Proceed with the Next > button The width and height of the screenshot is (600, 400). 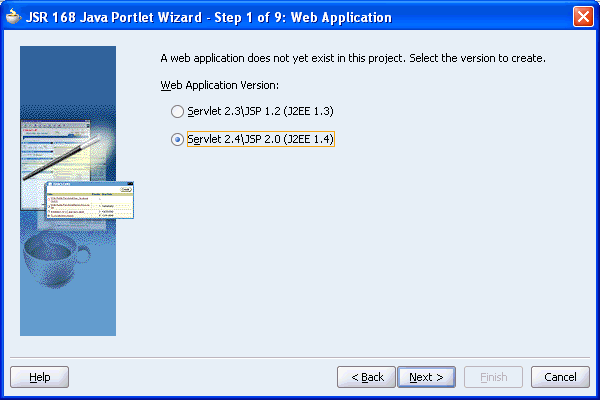426,377
